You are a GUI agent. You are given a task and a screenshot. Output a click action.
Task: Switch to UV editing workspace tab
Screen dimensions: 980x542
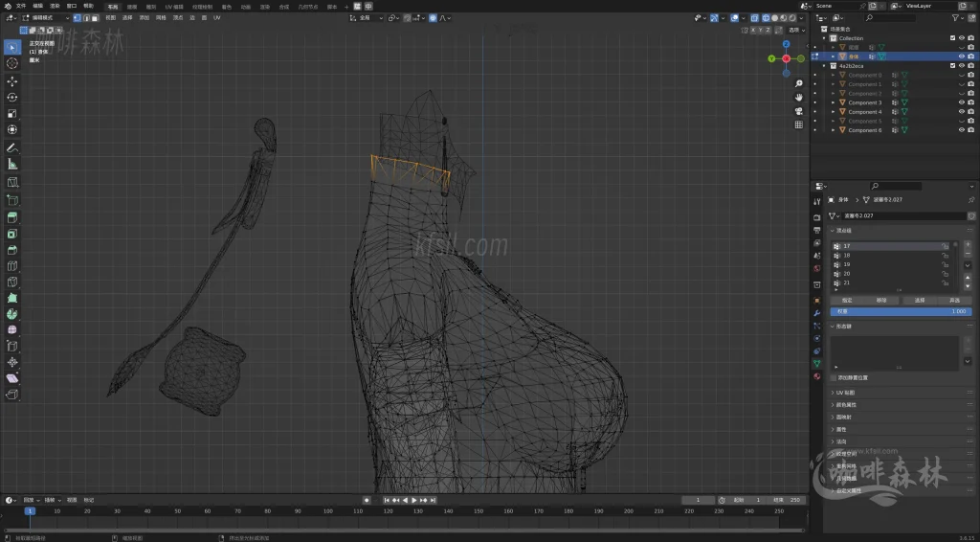(x=174, y=7)
